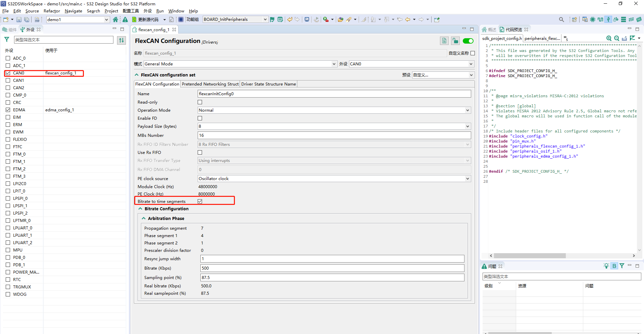644x334 pixels.
Task: Click the back navigation yellow arrow
Action: (x=408, y=19)
